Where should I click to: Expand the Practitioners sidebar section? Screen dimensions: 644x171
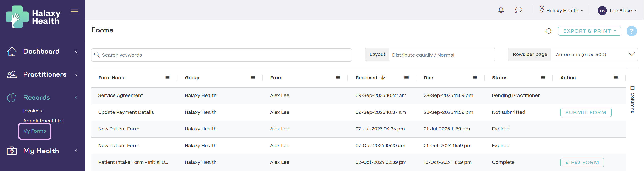[44, 74]
